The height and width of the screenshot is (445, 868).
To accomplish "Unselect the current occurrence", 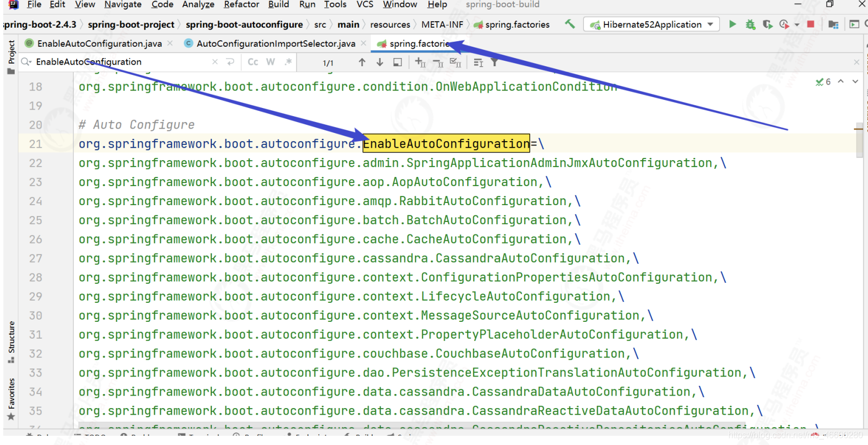I will coord(438,62).
